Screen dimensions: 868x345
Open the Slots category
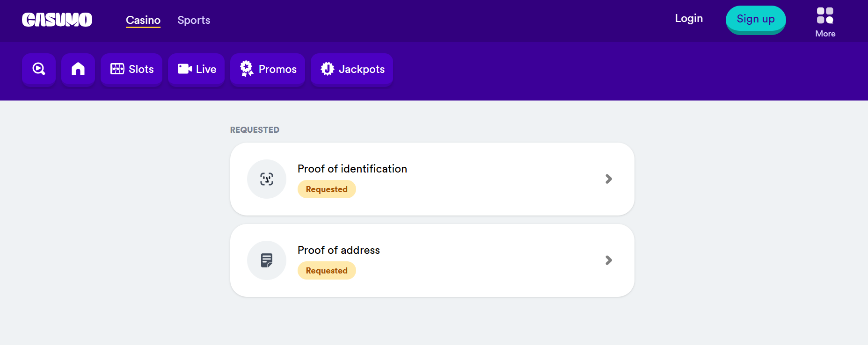tap(131, 69)
